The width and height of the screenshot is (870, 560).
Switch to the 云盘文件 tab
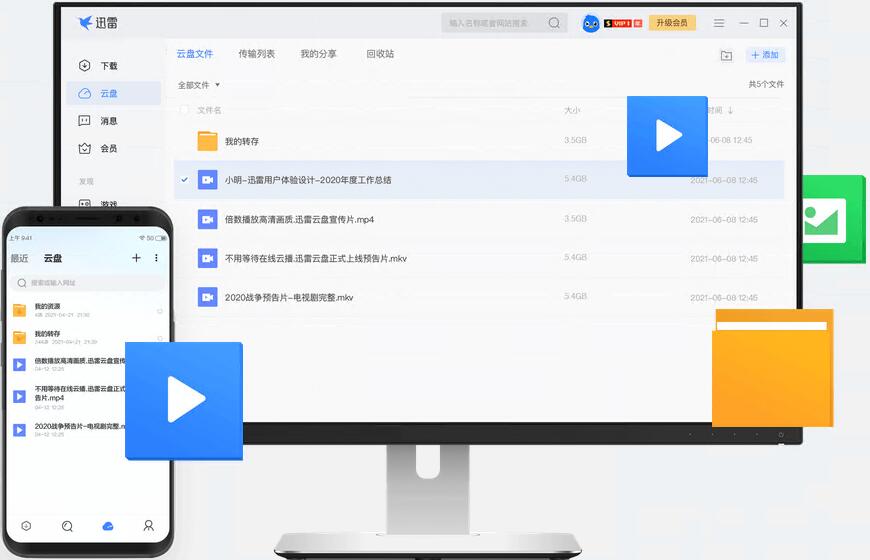click(x=195, y=54)
